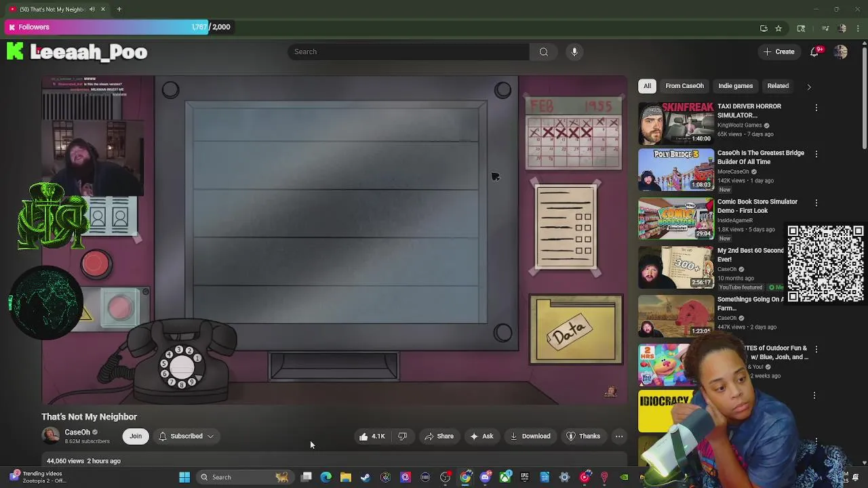Open options menu for Outdoor Fun video

pyautogui.click(x=816, y=349)
